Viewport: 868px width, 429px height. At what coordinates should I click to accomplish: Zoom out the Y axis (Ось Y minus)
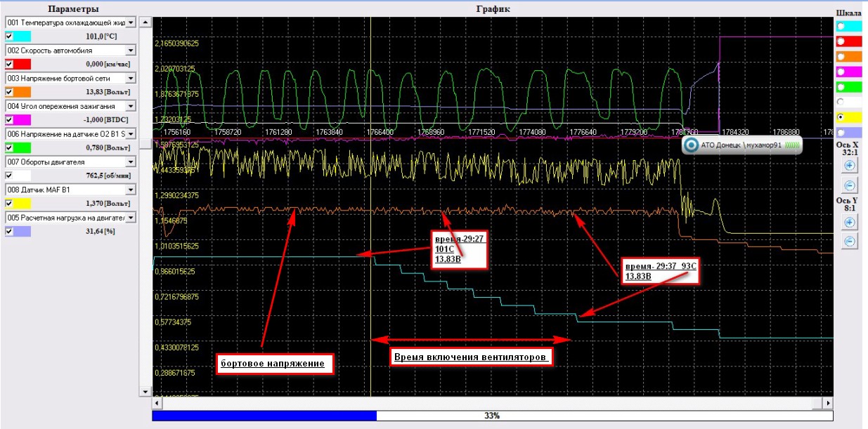click(849, 242)
